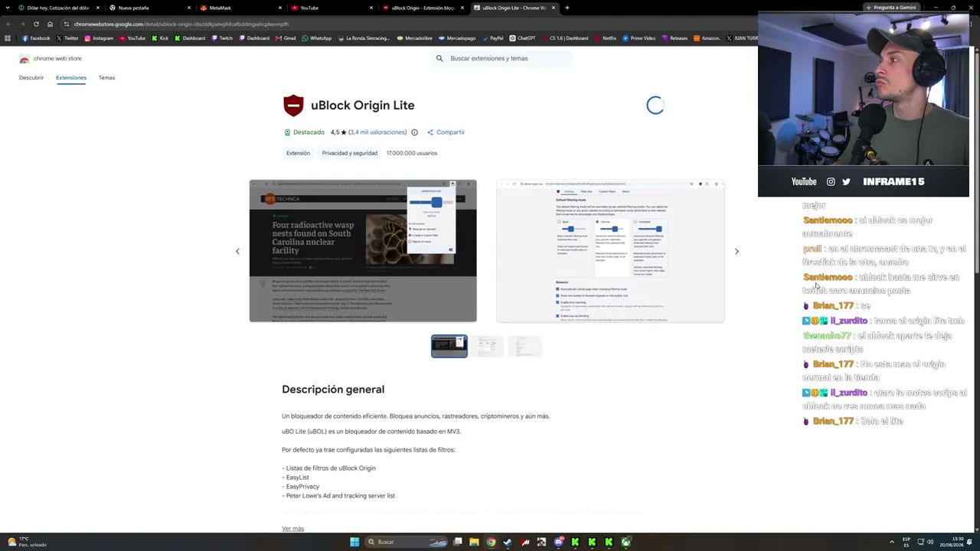Open the Mercadopago bookmark

[x=457, y=38]
